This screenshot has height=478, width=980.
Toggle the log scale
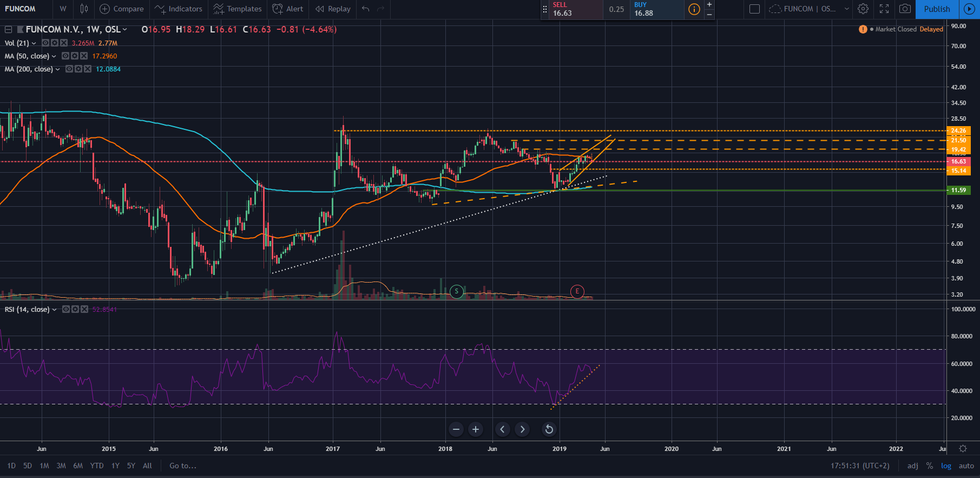946,466
